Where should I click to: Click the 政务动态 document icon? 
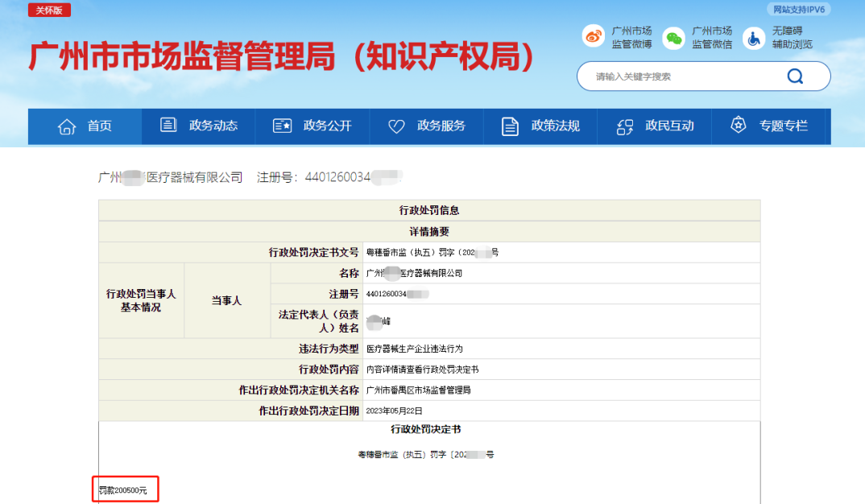168,126
